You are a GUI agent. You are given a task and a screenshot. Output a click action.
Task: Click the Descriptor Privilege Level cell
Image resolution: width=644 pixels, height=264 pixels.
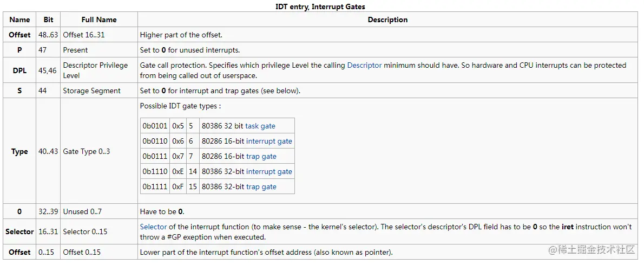(95, 70)
